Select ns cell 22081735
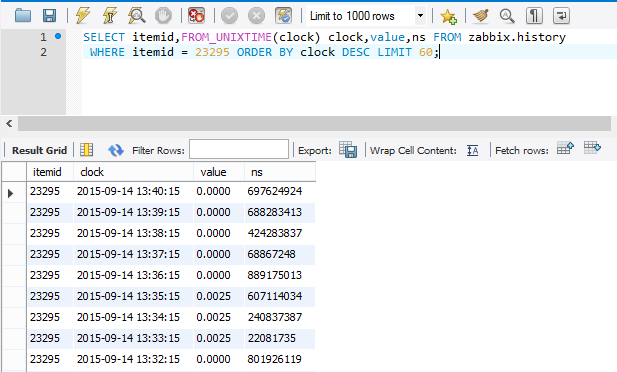 (280, 338)
